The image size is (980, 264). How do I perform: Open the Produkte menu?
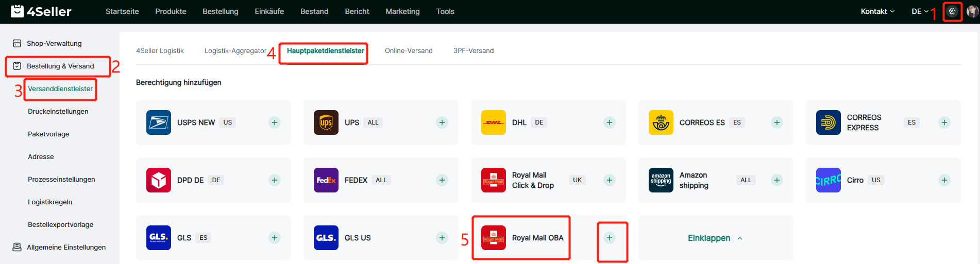(x=171, y=11)
